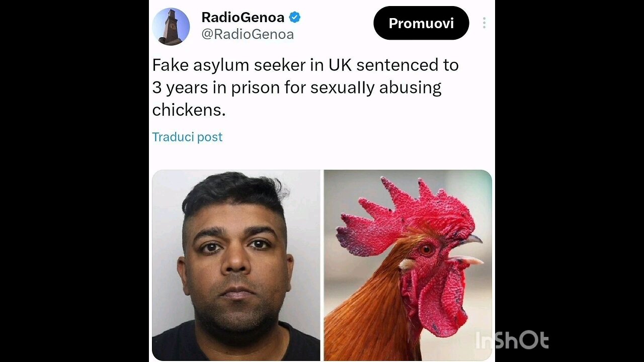Open the RadioGenoa profile avatar

[x=171, y=27]
